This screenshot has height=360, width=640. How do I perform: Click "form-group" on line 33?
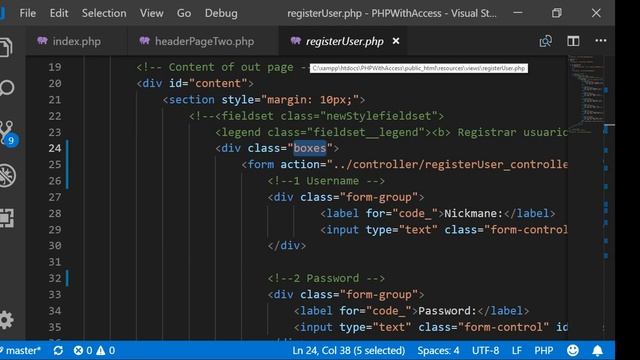(x=379, y=294)
